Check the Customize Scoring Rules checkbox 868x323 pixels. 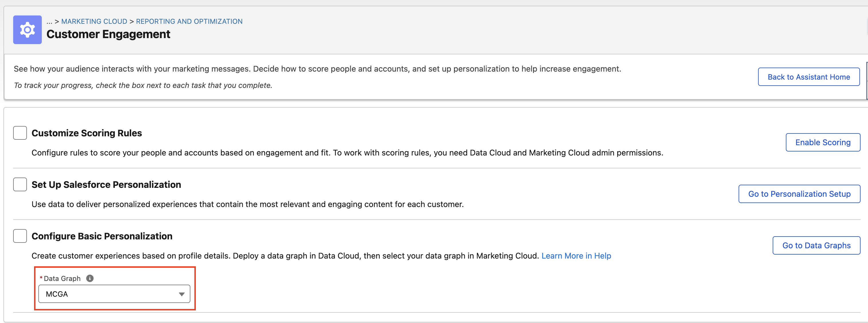[x=19, y=133]
